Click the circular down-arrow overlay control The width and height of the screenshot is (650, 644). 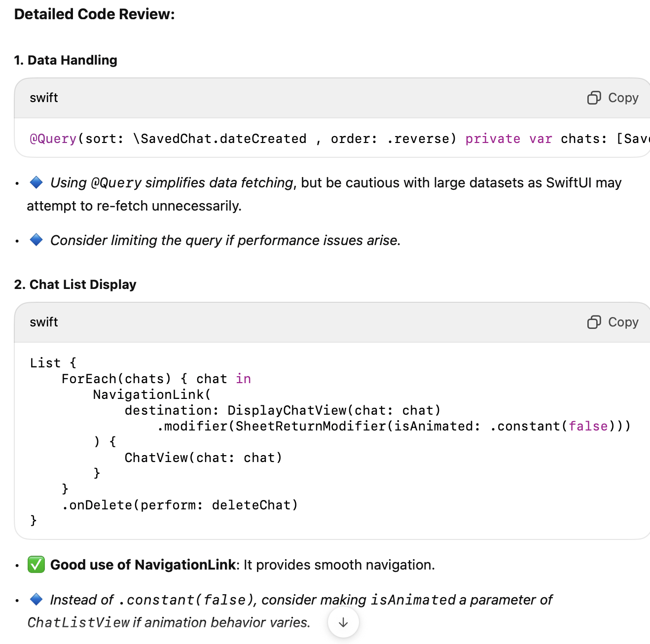343,622
